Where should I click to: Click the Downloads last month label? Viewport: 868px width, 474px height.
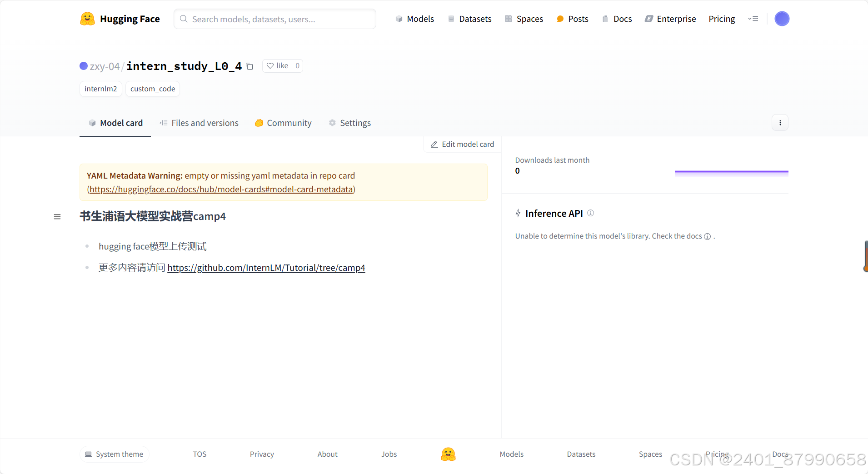point(552,160)
